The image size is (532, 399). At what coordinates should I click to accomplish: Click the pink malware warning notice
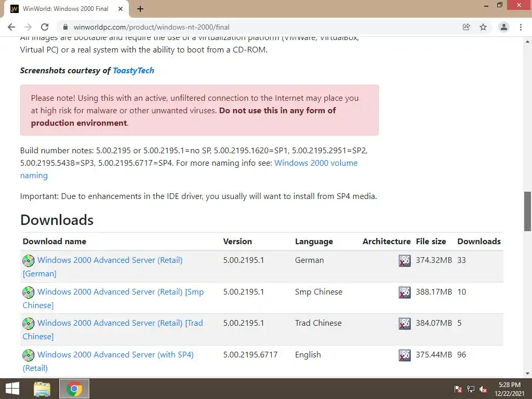click(x=199, y=110)
